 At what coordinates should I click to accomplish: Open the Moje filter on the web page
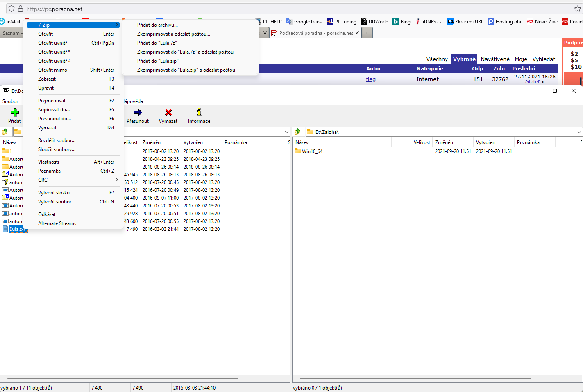(x=521, y=59)
